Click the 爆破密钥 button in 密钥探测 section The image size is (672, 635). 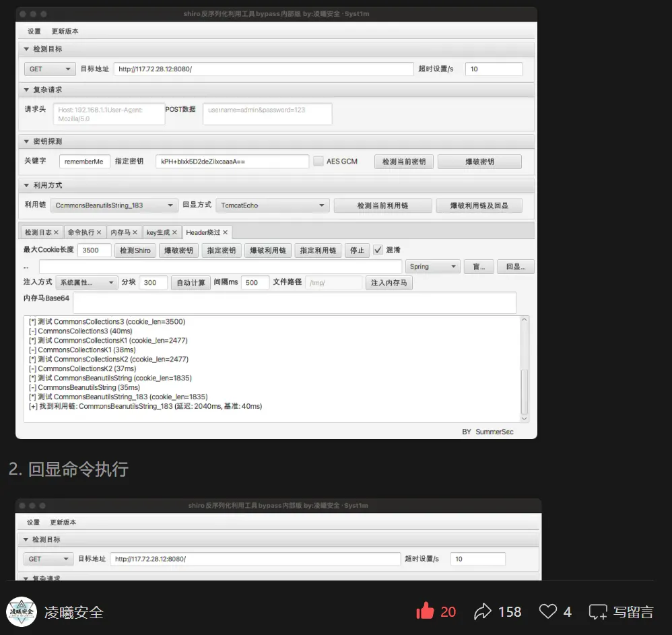point(479,162)
